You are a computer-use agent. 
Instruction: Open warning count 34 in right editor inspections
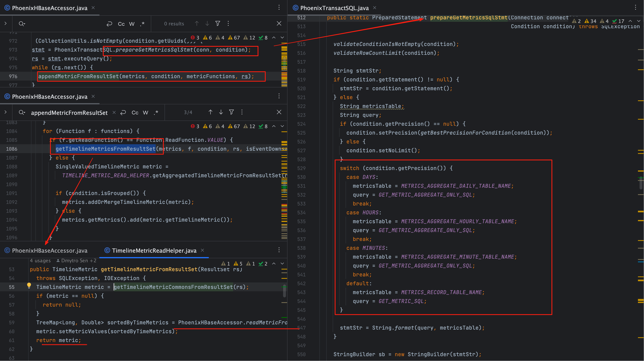click(590, 21)
